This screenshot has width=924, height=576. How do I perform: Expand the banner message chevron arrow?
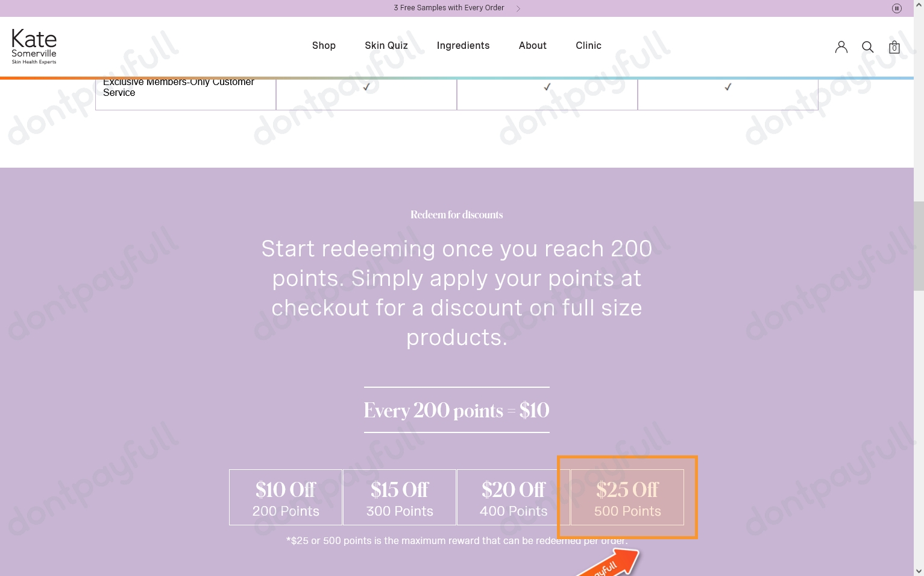pyautogui.click(x=518, y=8)
